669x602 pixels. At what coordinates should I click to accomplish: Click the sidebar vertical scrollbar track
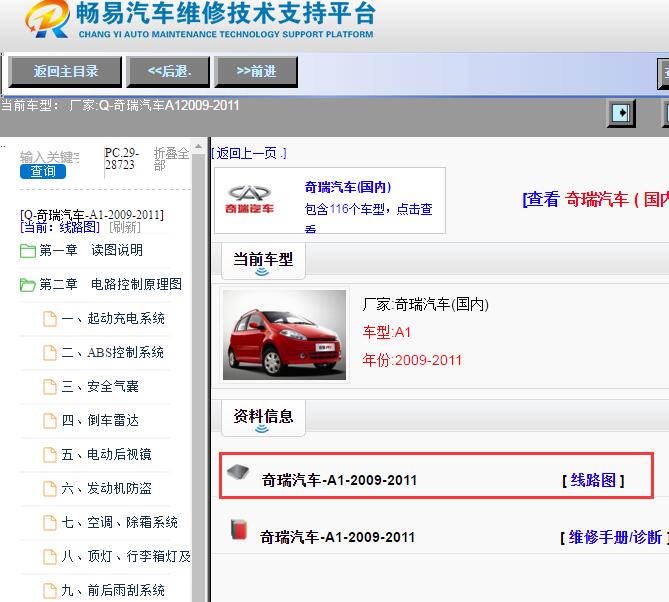tap(198, 378)
